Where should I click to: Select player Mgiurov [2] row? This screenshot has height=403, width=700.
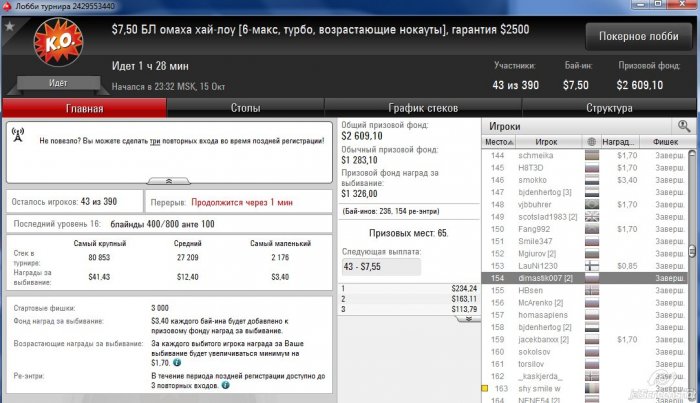pos(584,253)
